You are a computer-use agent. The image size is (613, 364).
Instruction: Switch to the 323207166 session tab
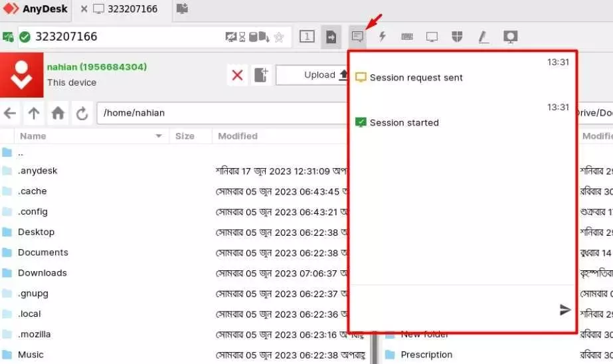click(x=126, y=9)
